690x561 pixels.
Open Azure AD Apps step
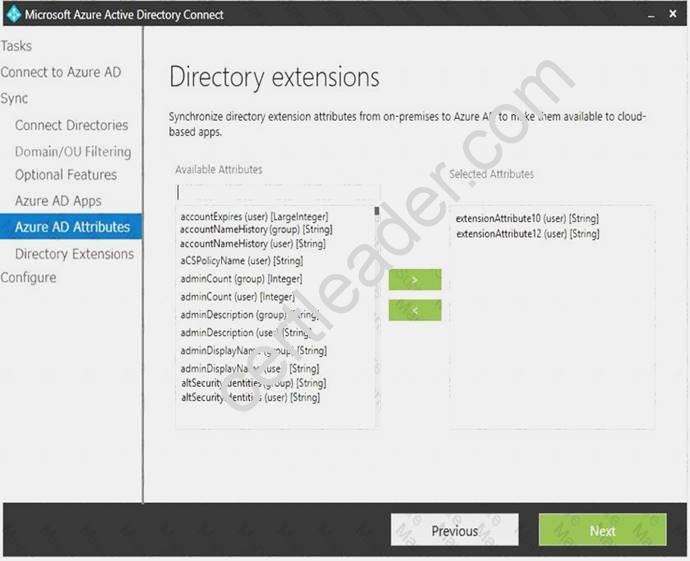tap(58, 201)
